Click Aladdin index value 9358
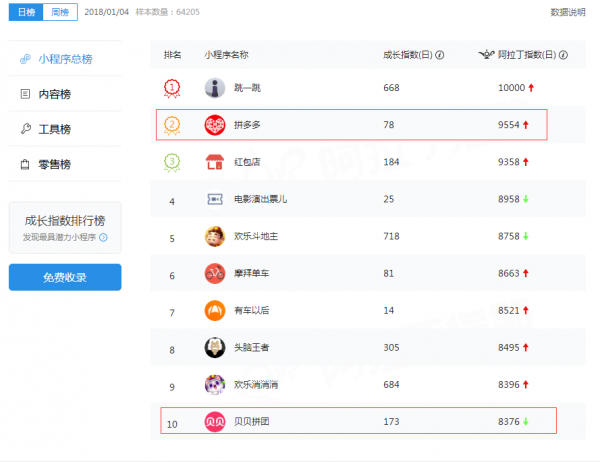The width and height of the screenshot is (600, 462). point(509,162)
